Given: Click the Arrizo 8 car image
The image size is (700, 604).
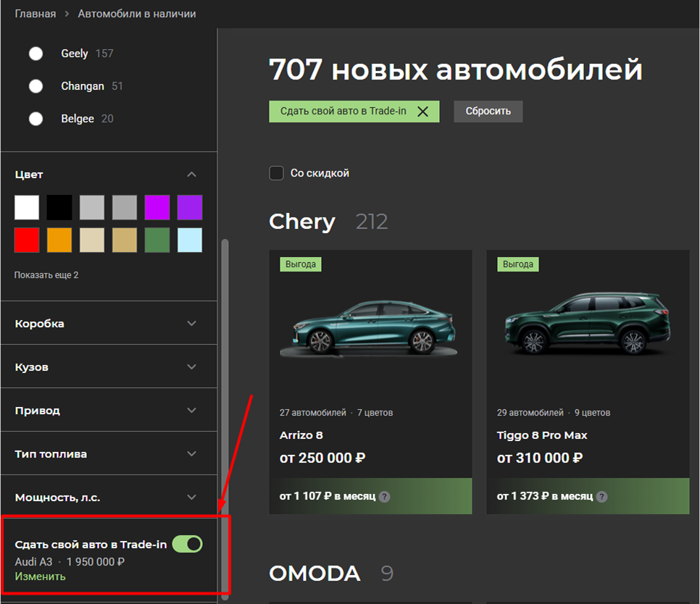Looking at the screenshot, I should pyautogui.click(x=369, y=330).
